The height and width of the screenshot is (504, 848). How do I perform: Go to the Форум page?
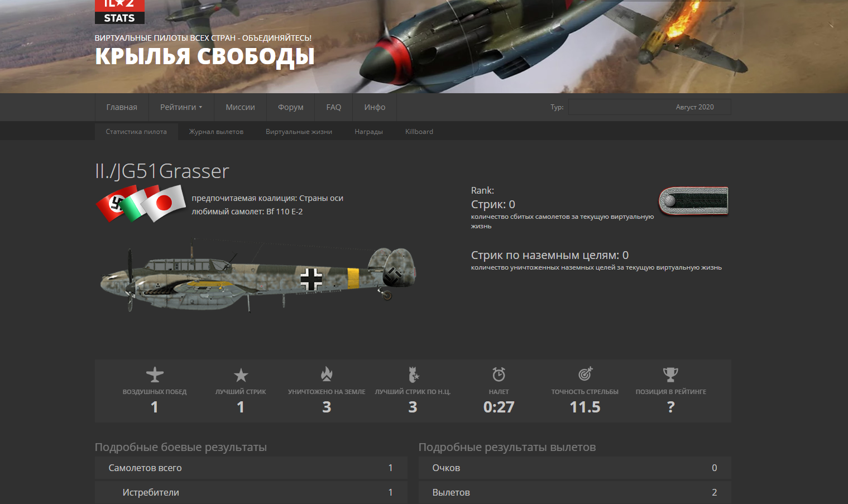pyautogui.click(x=291, y=107)
